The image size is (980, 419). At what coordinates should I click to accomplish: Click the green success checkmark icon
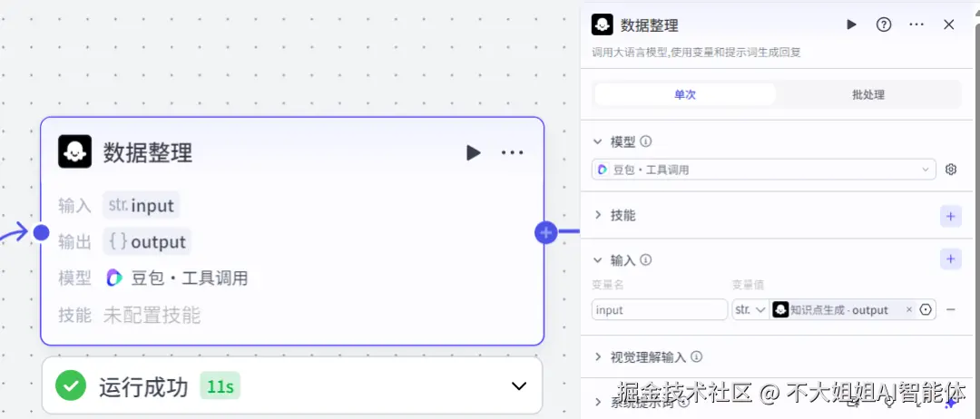71,386
